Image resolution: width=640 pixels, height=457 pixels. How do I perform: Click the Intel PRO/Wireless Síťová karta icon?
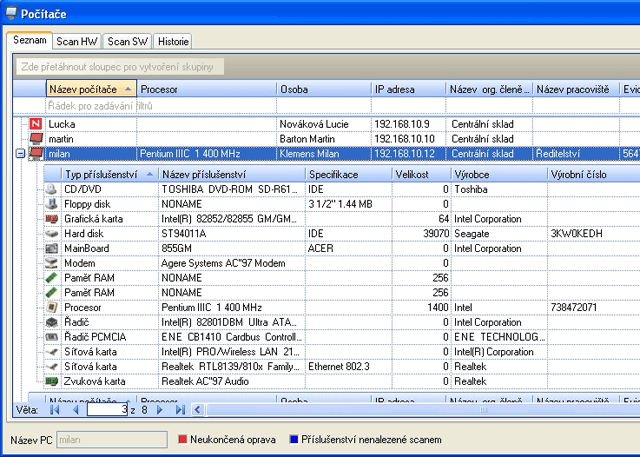pyautogui.click(x=51, y=352)
